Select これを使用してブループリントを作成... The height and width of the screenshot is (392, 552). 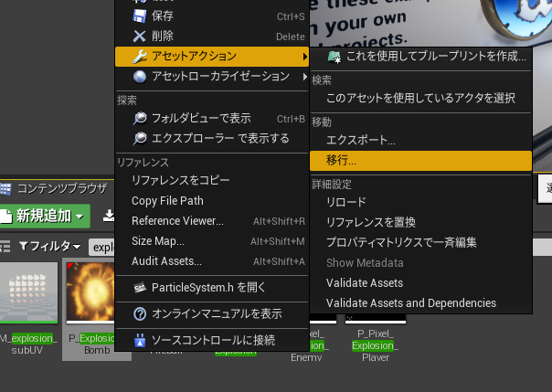point(420,57)
